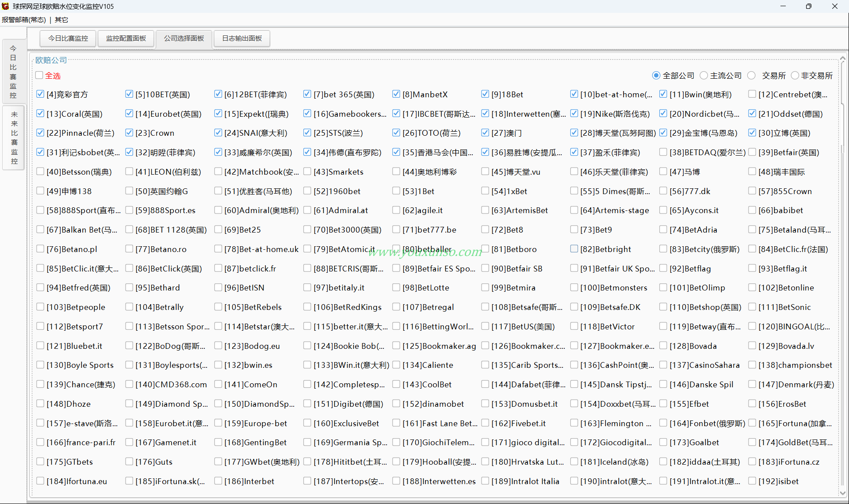Open 报警邮箱(常态) menu
The height and width of the screenshot is (504, 849).
tap(24, 20)
